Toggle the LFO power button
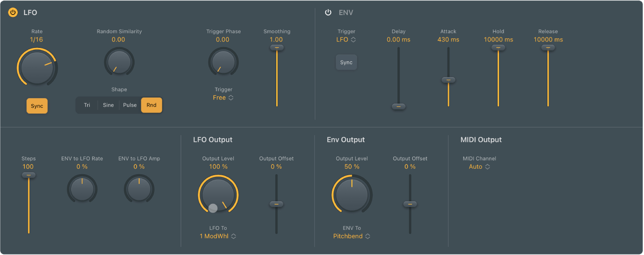The image size is (644, 255). (x=13, y=13)
